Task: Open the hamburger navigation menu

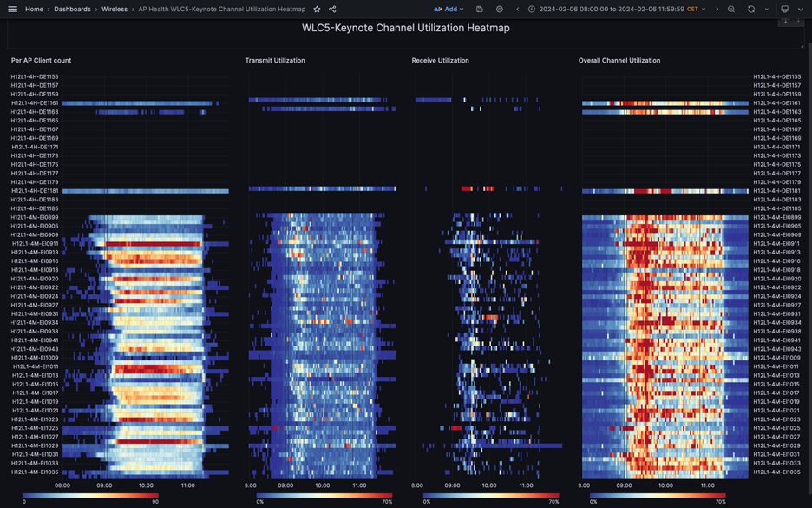Action: pyautogui.click(x=12, y=10)
